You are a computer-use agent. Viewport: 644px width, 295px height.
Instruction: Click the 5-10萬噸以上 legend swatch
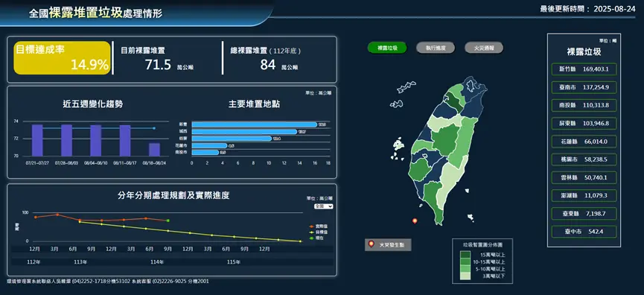click(465, 269)
